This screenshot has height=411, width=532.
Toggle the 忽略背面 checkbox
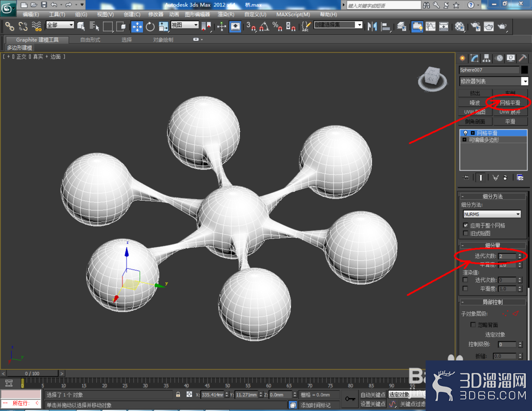point(472,325)
